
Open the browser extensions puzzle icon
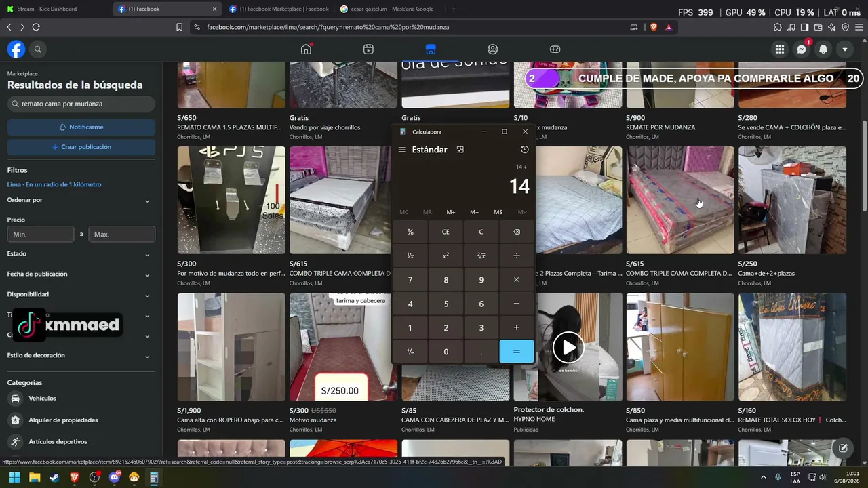click(778, 27)
